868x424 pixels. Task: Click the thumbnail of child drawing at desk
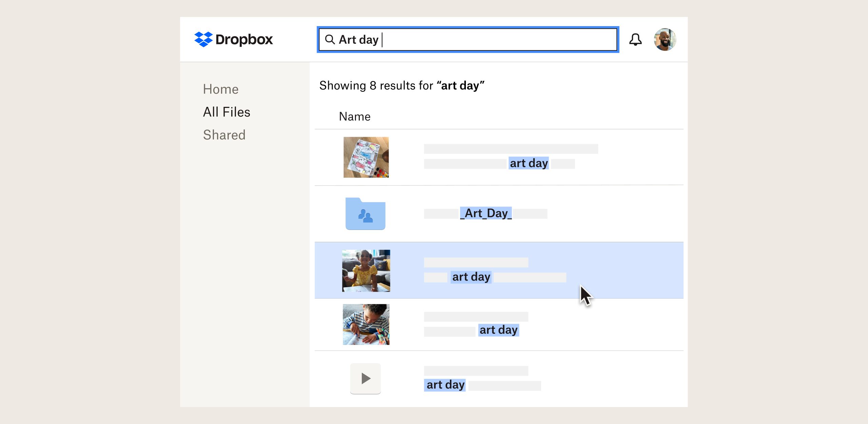(x=366, y=327)
